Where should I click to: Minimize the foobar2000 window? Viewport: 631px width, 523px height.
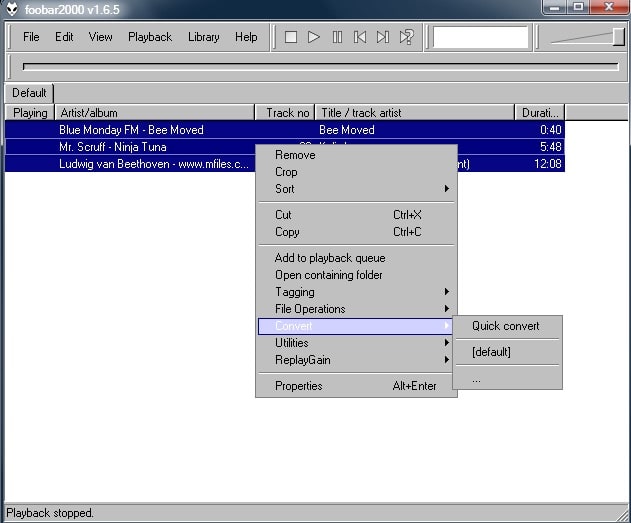pos(555,7)
